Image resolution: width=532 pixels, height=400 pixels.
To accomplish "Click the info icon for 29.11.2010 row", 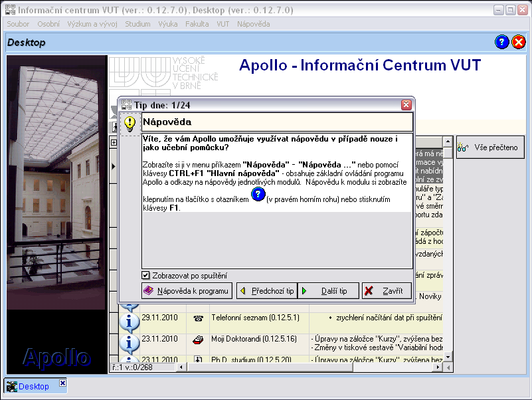I will [129, 321].
